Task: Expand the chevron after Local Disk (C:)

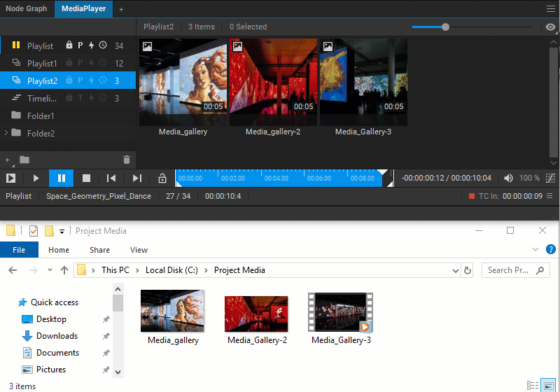Action: pos(206,270)
